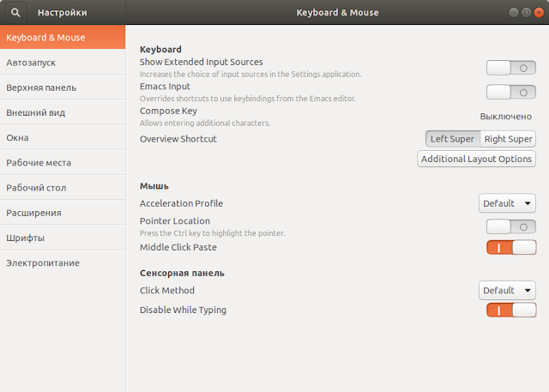Image resolution: width=549 pixels, height=392 pixels.
Task: Disable Middle Click Paste switch
Action: pos(511,247)
